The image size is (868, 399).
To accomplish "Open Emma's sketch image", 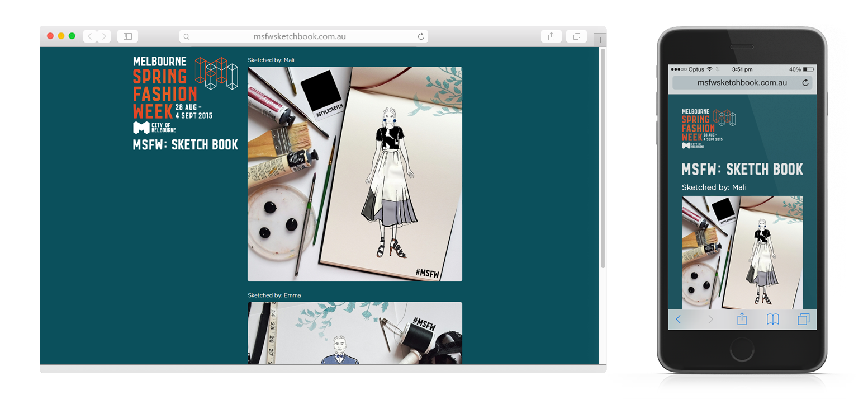I will tap(355, 334).
